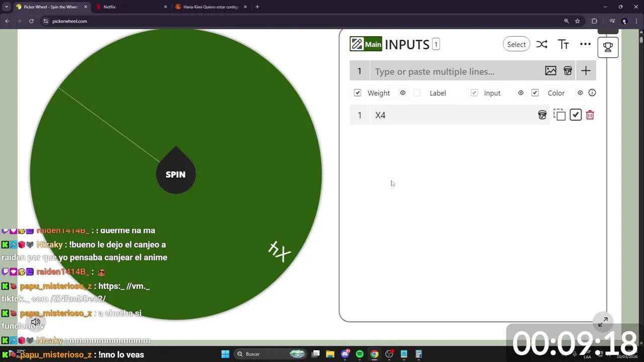
Task: Open Calculator from the taskbar
Action: point(419,354)
